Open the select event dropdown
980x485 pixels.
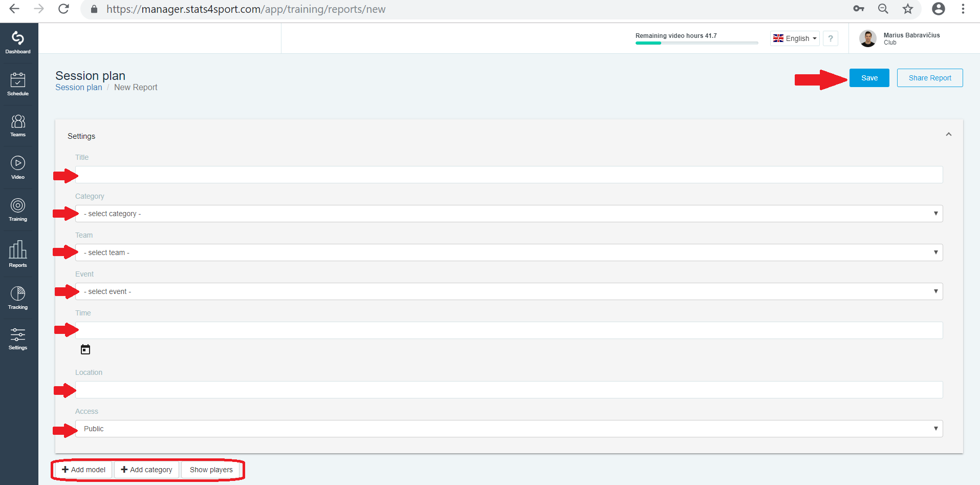pos(509,291)
